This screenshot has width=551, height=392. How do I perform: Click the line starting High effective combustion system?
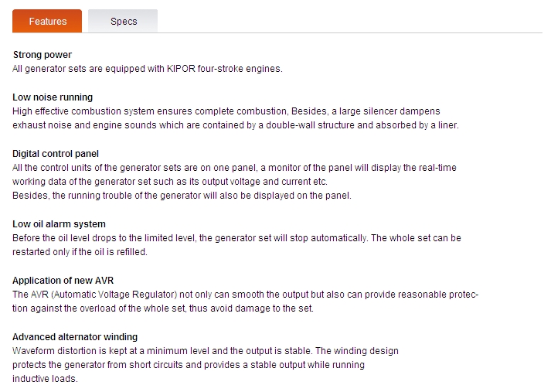click(226, 111)
